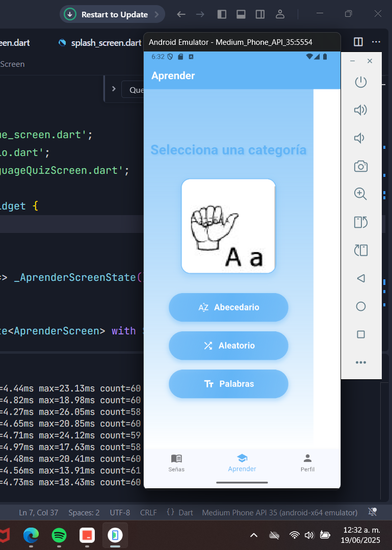Screen dimensions: 392x550
Task: Close the emulator toolbar with X
Action: point(370,61)
